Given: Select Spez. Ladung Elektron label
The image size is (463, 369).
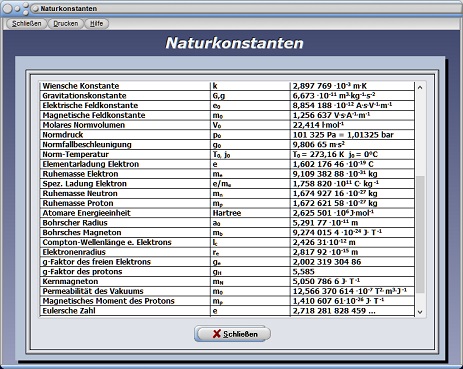Looking at the screenshot, I should 84,184.
